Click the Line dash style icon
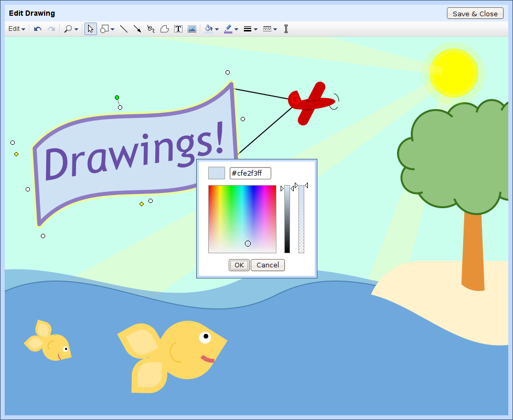This screenshot has height=420, width=513. [267, 29]
